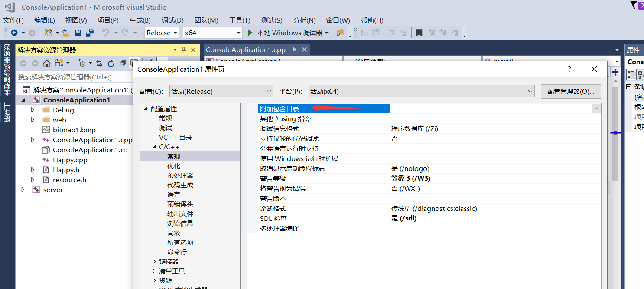This screenshot has width=644, height=289.
Task: Click the pending changes filter clock icon
Action: (82, 63)
